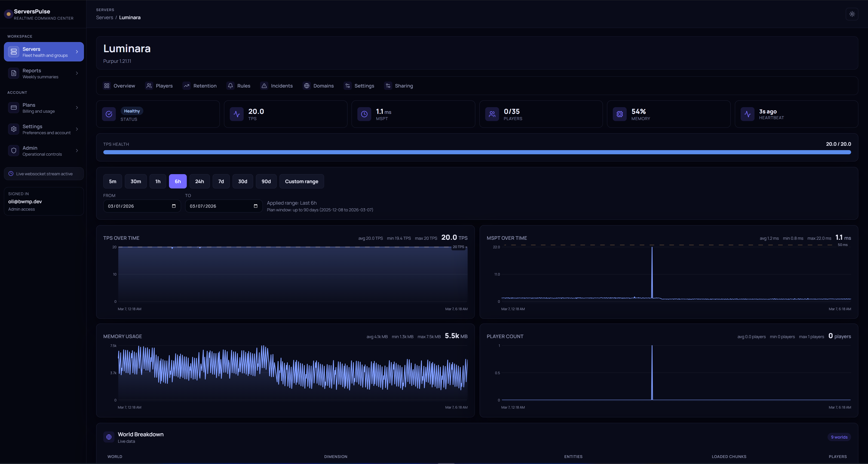
Task: Click the Servers stack icon in sidebar
Action: point(14,52)
